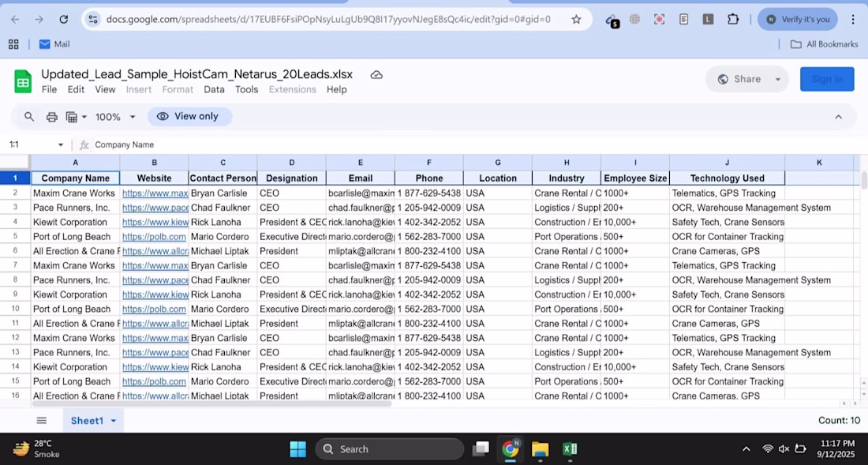Click Chrome icon on the taskbar
The width and height of the screenshot is (868, 465).
coord(511,449)
